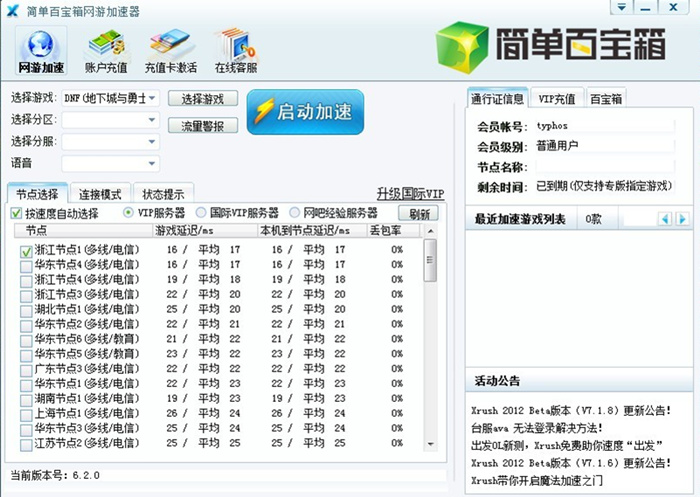Sort by the 游戏延迟/ms column header

click(x=205, y=230)
